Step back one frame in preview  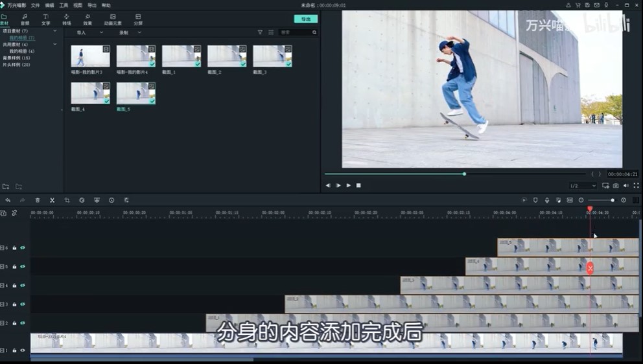click(x=328, y=185)
